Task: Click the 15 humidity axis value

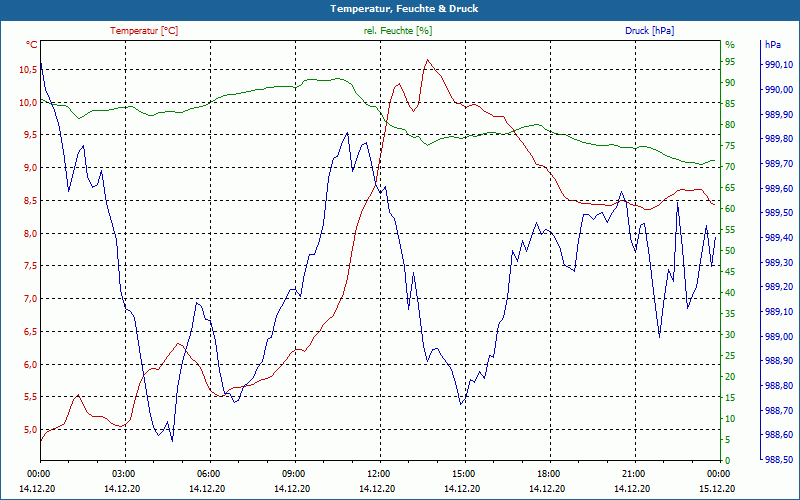Action: point(730,397)
